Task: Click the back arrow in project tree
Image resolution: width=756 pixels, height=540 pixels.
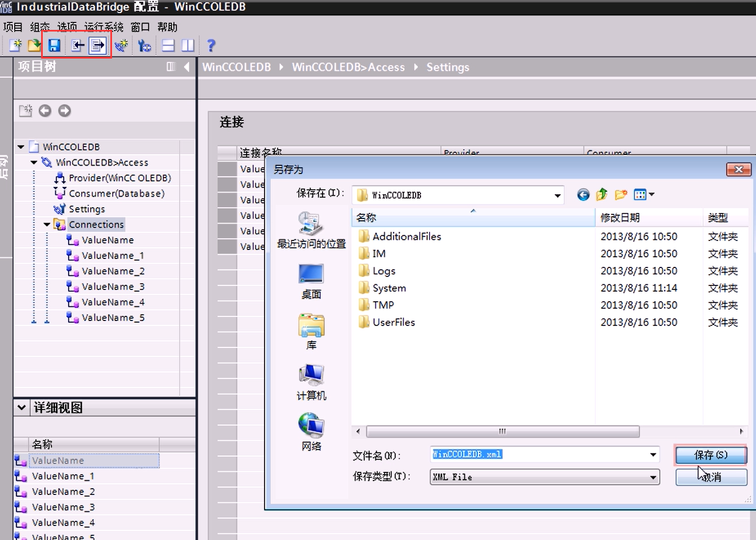Action: (45, 111)
